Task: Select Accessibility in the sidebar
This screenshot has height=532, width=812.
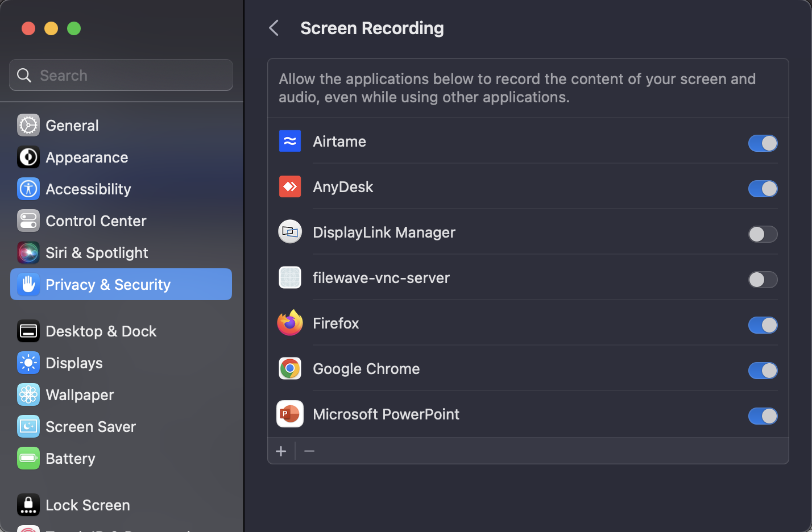Action: tap(121, 189)
